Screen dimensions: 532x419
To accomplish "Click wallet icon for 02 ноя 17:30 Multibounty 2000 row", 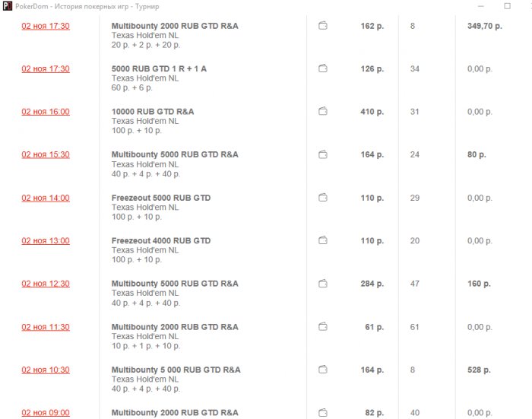I will [x=322, y=26].
